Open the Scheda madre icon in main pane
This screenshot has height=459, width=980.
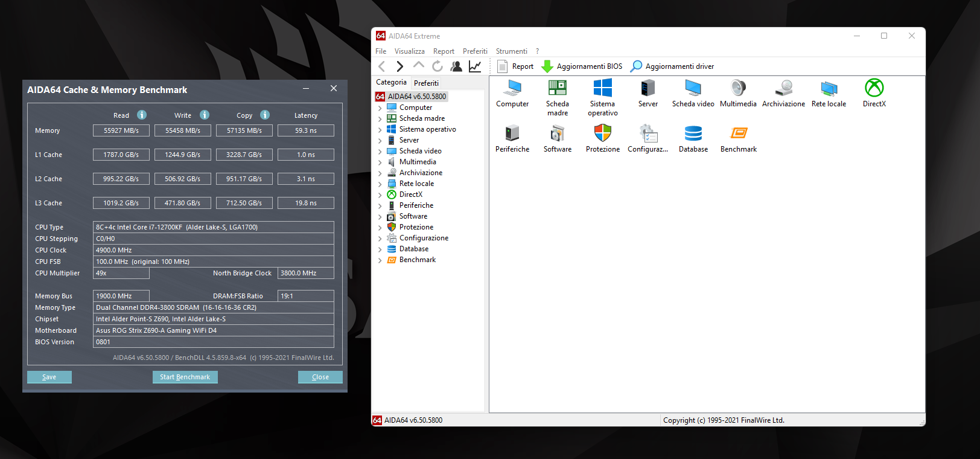(x=558, y=88)
